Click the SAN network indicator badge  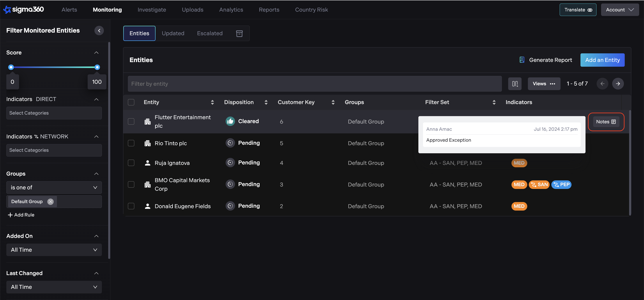(x=539, y=185)
